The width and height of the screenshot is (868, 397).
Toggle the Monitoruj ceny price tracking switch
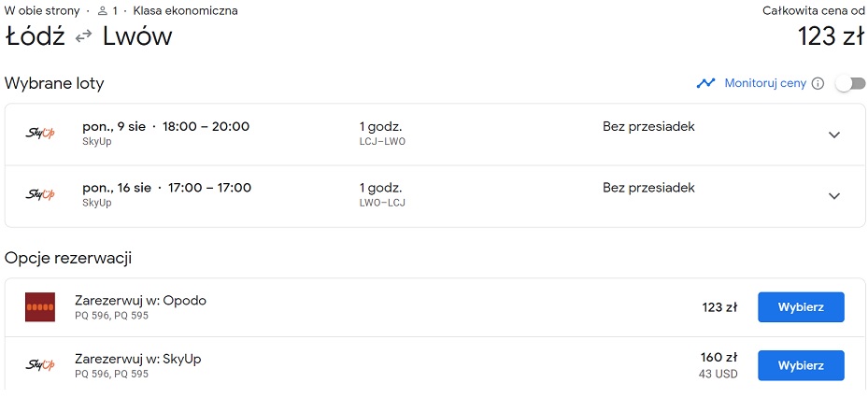(851, 84)
